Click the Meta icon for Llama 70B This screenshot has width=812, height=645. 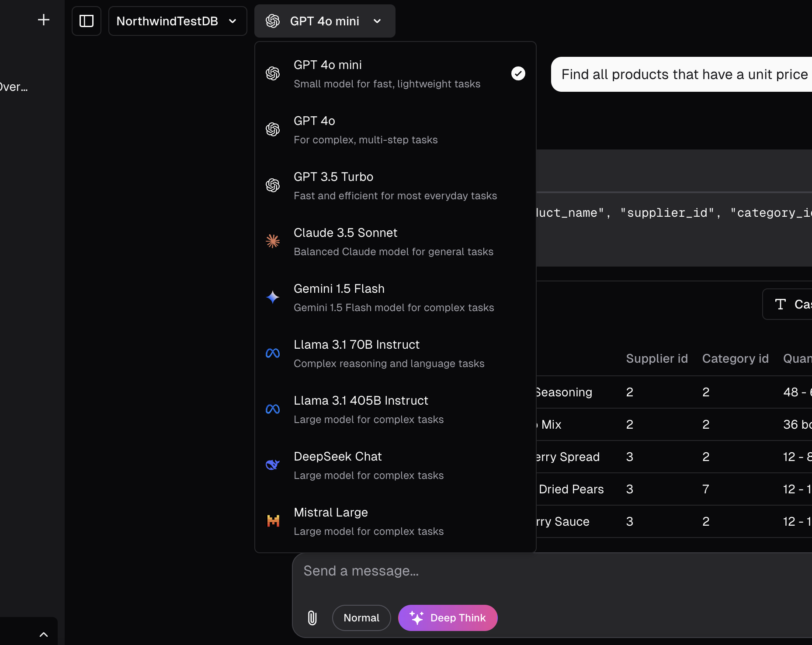[273, 353]
